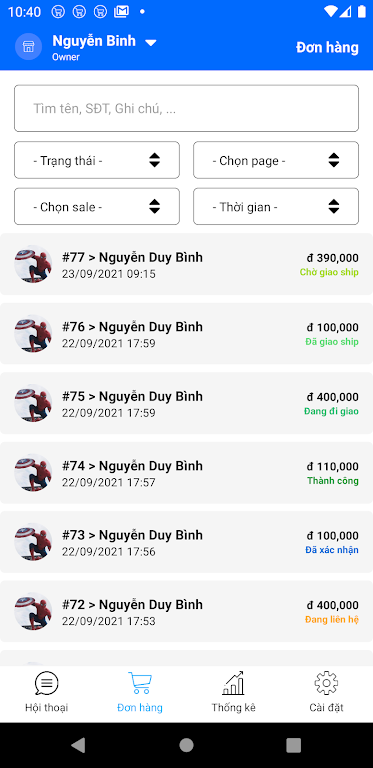373x768 pixels.
Task: Open the Hội thoại chat bubble icon
Action: pos(47,683)
